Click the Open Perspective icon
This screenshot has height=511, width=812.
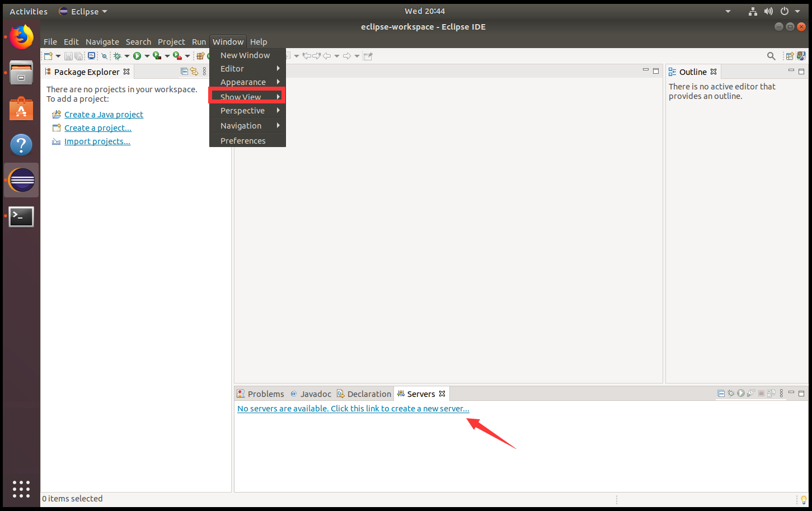tap(790, 56)
